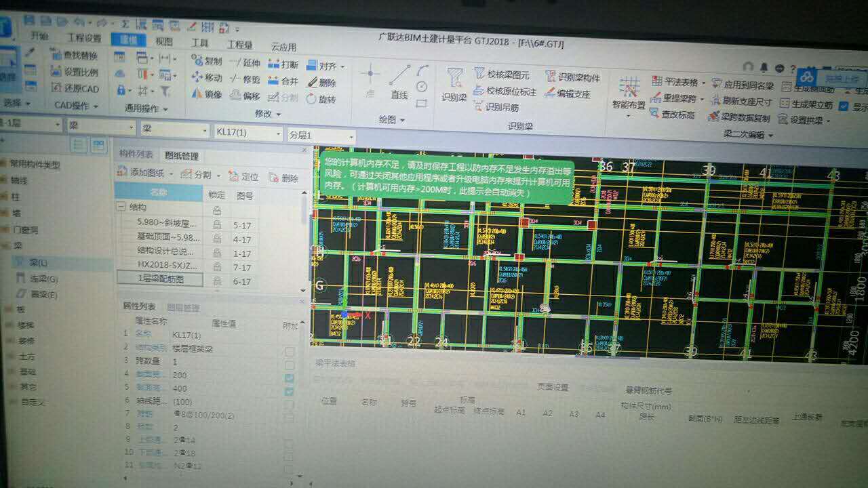Switch to the 工具 ribbon tab

(x=199, y=43)
